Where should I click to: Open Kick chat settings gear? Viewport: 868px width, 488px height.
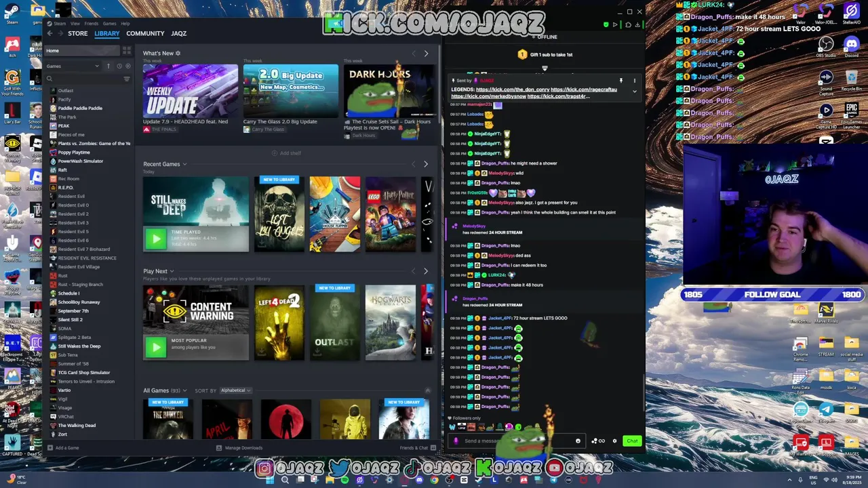[615, 441]
